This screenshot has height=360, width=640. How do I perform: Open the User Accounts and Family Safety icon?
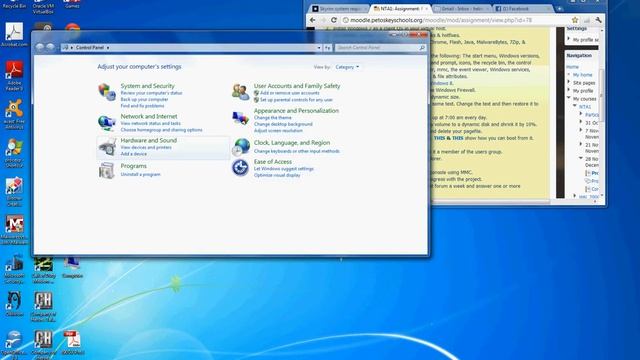(240, 92)
